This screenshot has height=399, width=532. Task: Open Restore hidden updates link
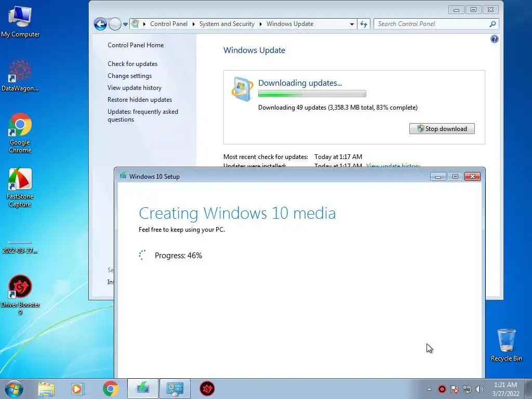pyautogui.click(x=140, y=99)
